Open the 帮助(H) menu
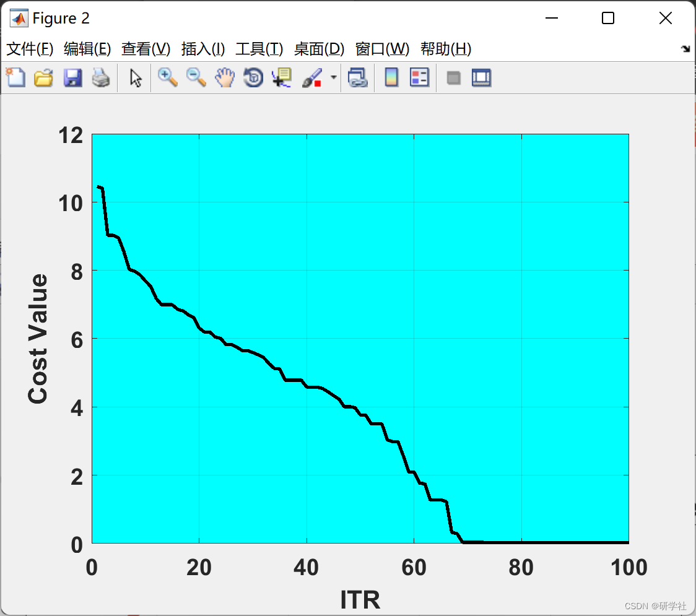 (446, 49)
